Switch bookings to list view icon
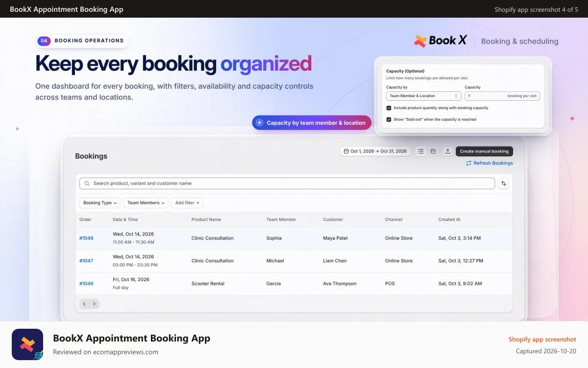Viewport: 588px width, 368px height. tap(421, 151)
